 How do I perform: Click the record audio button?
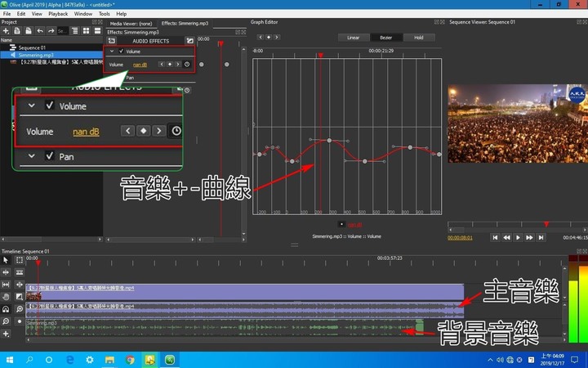pyautogui.click(x=20, y=321)
